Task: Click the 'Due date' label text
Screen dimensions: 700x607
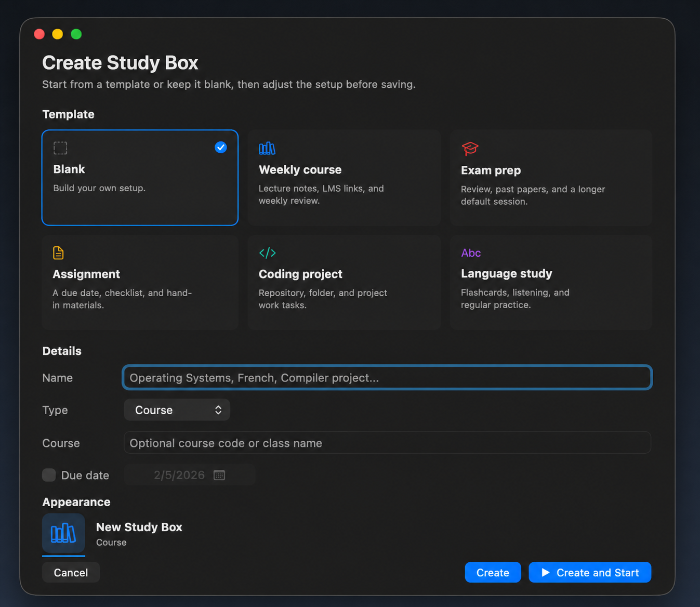Action: 85,476
